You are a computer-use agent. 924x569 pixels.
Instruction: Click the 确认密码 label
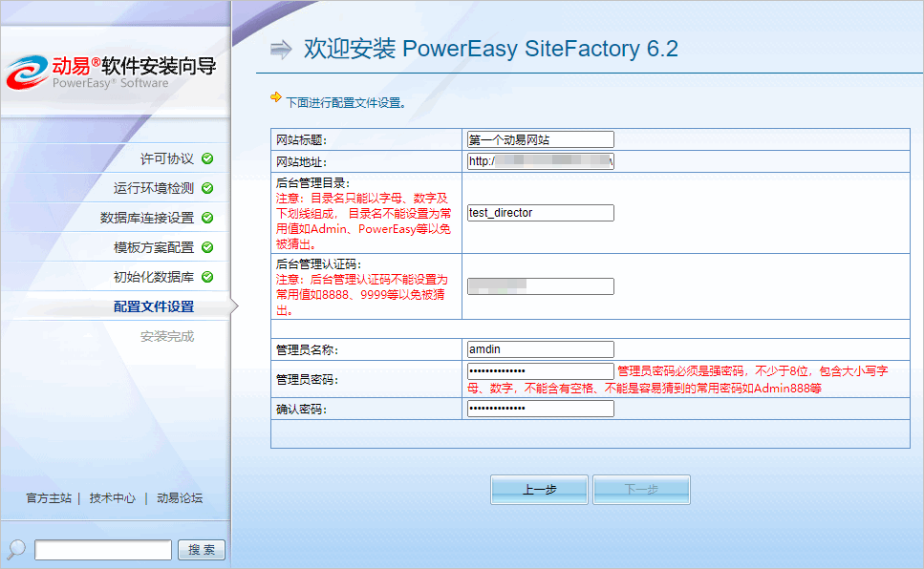pos(301,410)
